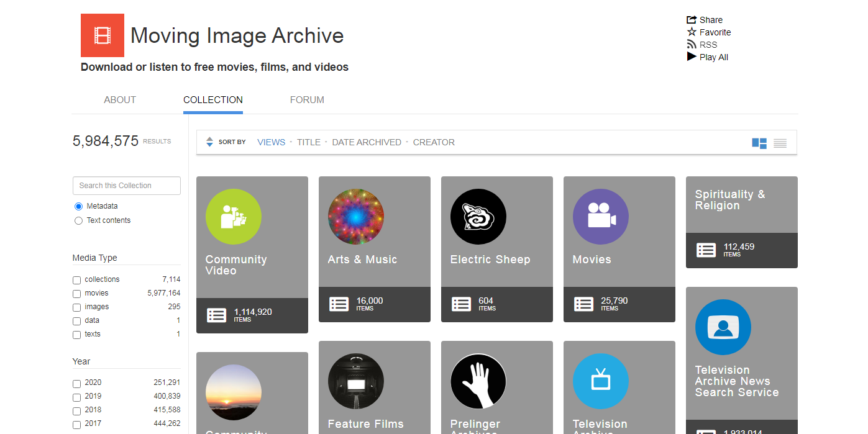This screenshot has width=868, height=434.
Task: Click the 1,114,920 items count
Action: tap(253, 312)
